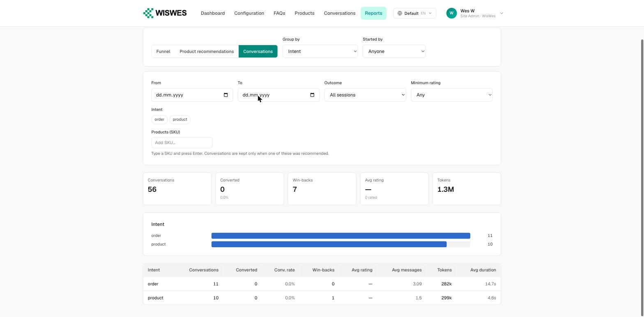Open the Configuration menu item
Viewport: 644px width, 317px height.
pyautogui.click(x=249, y=13)
